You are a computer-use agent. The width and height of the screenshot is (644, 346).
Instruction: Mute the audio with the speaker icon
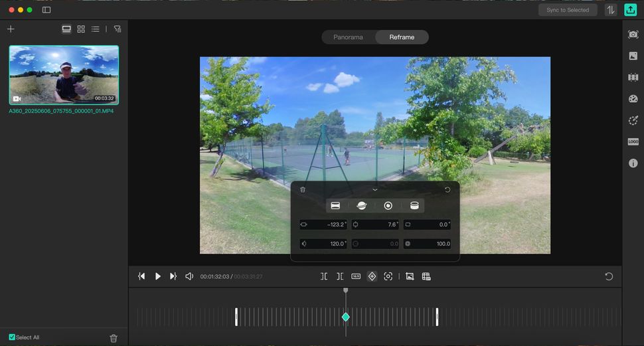(x=189, y=276)
